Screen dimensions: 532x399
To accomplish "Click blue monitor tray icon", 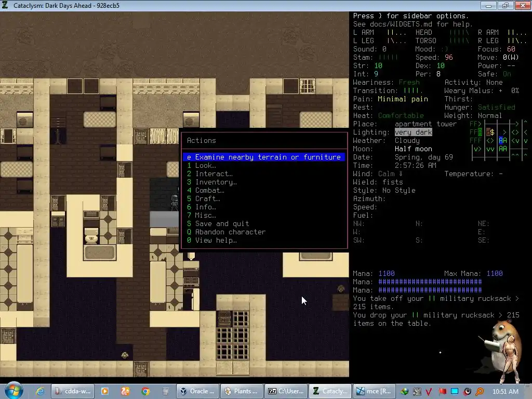I will (455, 392).
